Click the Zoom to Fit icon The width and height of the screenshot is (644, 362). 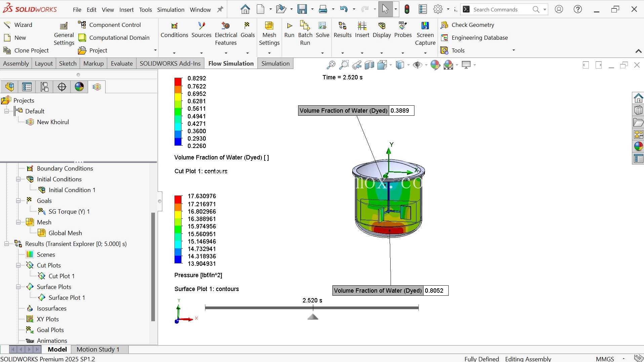coord(331,65)
